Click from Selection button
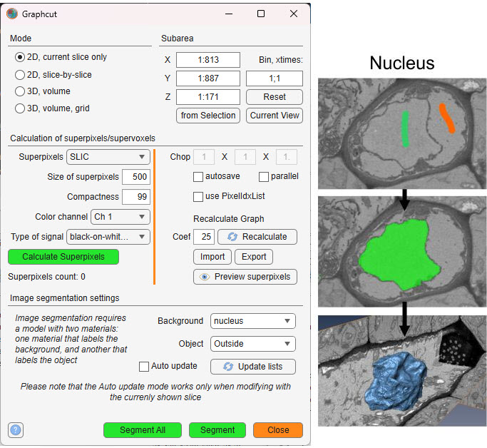Image resolution: width=487 pixels, height=448 pixels. click(x=208, y=116)
